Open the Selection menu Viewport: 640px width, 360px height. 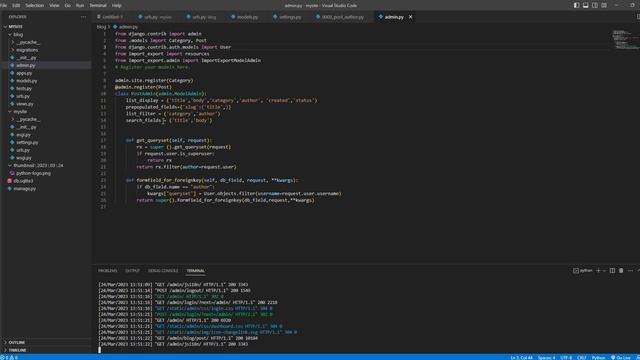click(34, 5)
